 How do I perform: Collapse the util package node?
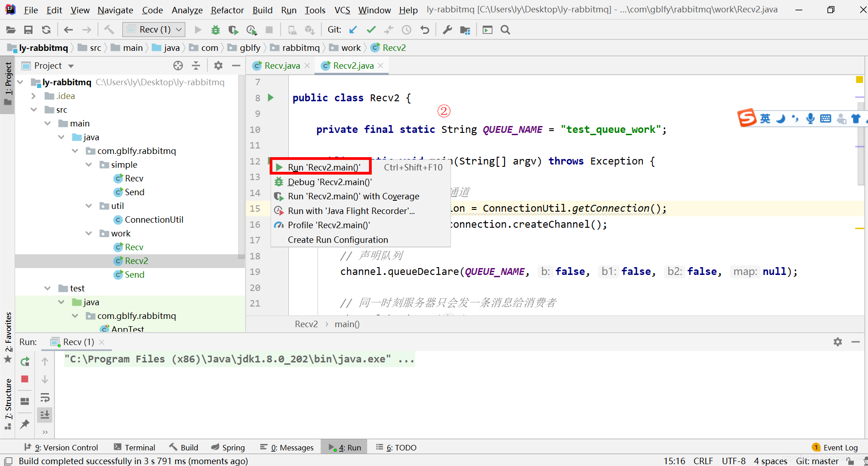click(88, 206)
